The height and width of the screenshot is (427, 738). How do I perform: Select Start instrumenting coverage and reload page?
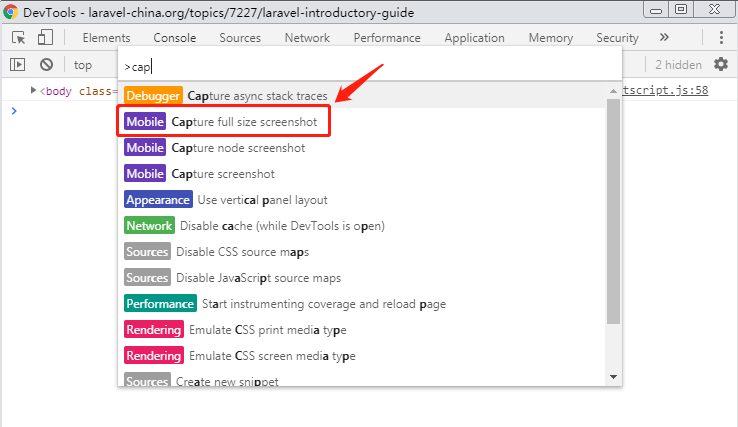point(361,304)
